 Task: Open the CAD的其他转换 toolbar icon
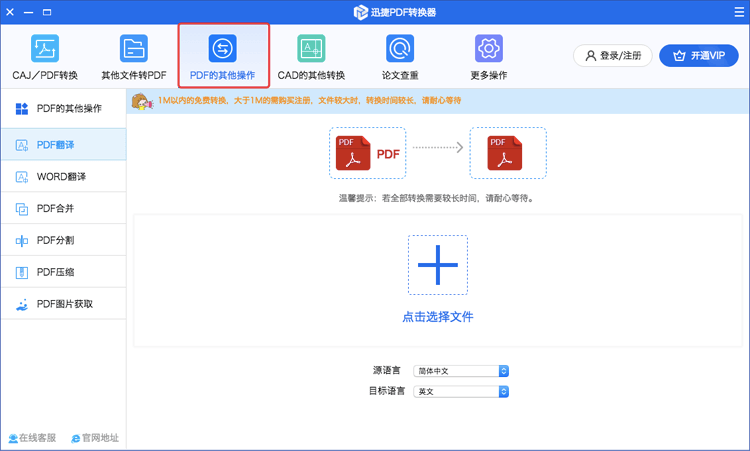[311, 48]
